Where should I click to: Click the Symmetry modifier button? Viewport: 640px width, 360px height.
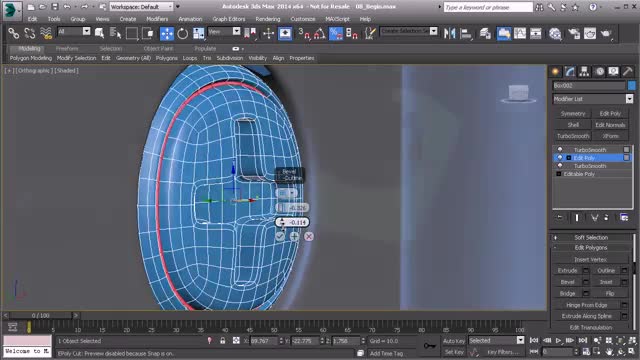pos(573,113)
